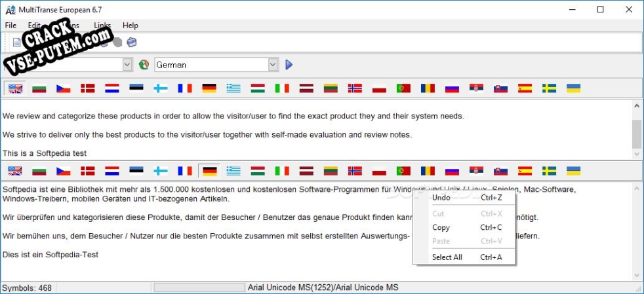Click translation pane scrollbar down arrow
644x294 pixels.
point(637,275)
